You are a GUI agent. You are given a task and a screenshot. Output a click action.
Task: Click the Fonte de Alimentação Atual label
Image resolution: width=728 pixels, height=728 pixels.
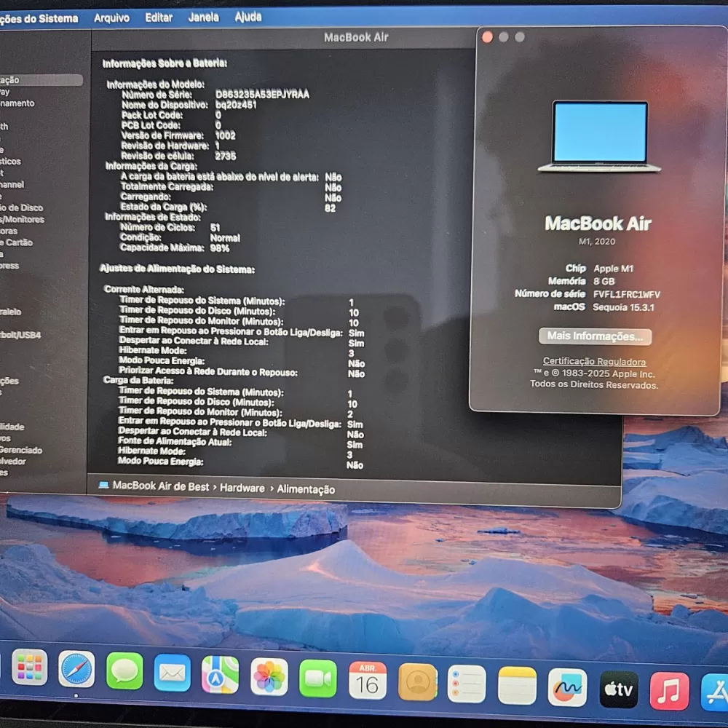pyautogui.click(x=175, y=441)
